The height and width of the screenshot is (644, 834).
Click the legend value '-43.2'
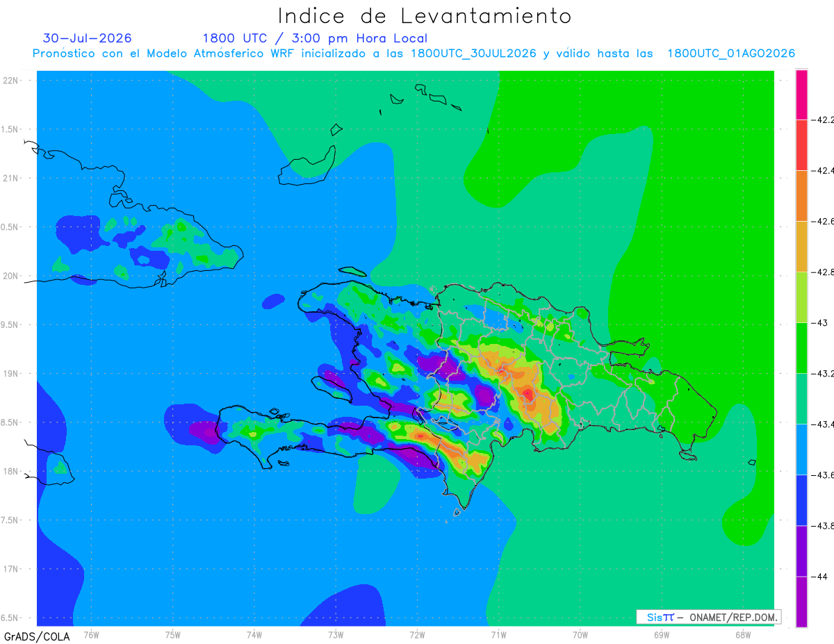[823, 373]
